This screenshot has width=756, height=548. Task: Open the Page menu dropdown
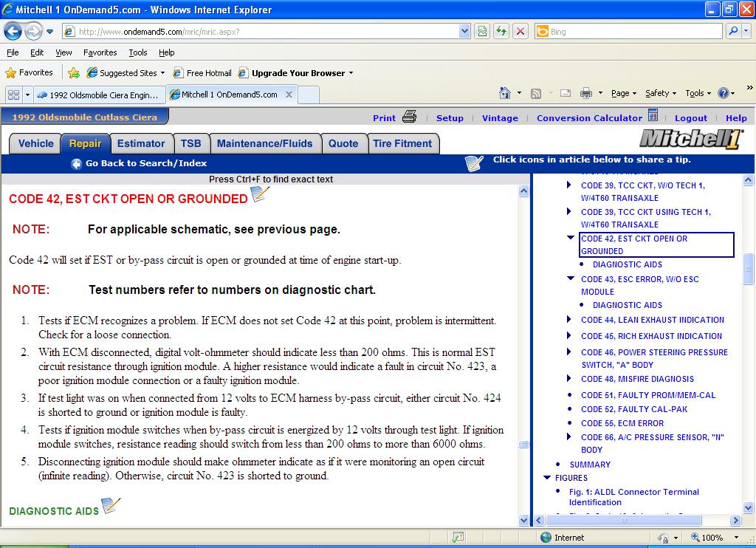623,93
